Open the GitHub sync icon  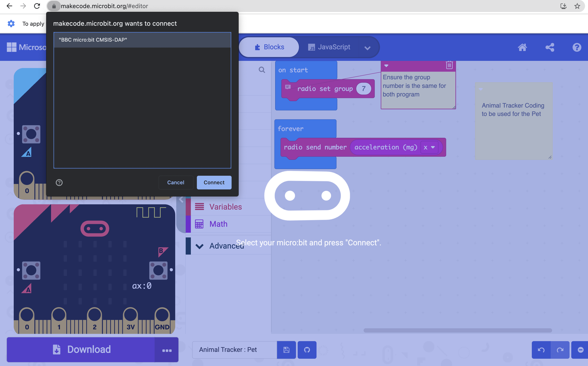[x=307, y=350]
